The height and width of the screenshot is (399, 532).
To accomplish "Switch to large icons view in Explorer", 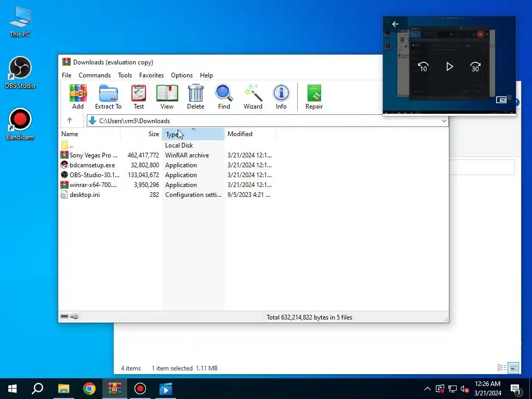I will click(x=513, y=368).
